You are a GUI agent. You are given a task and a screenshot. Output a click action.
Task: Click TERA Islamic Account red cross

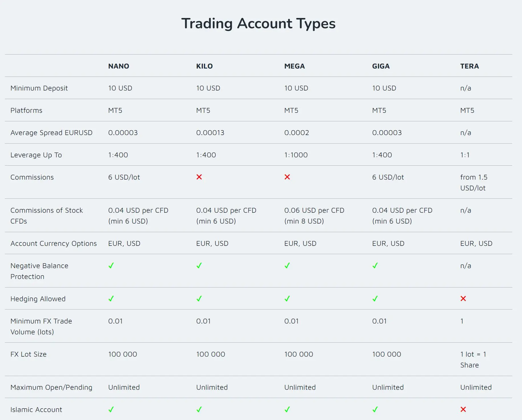pyautogui.click(x=463, y=409)
